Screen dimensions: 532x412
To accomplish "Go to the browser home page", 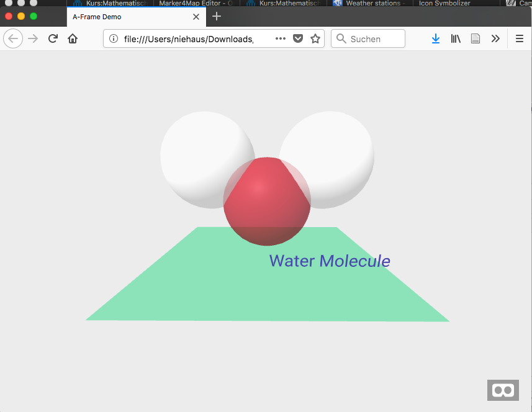I will 72,38.
